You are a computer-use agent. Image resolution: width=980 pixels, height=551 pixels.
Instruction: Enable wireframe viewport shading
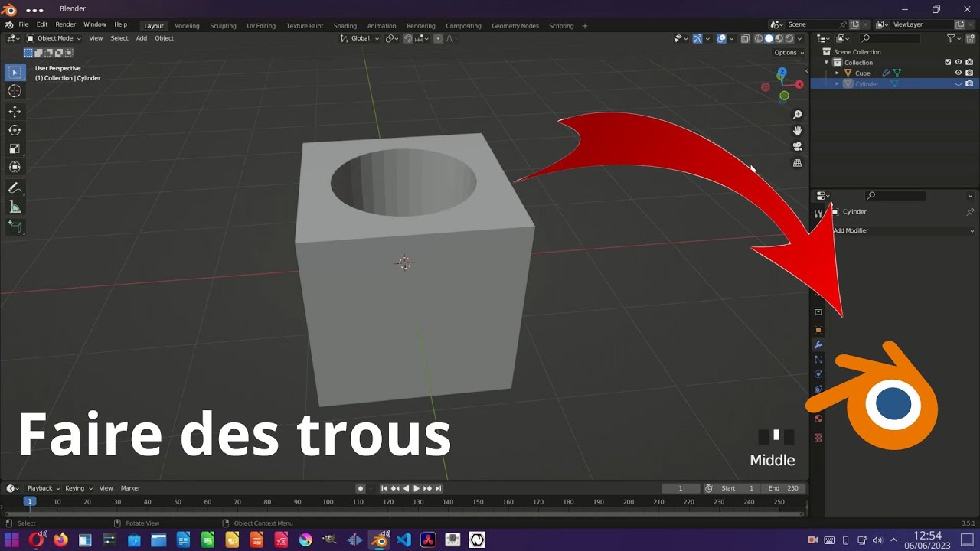point(759,38)
